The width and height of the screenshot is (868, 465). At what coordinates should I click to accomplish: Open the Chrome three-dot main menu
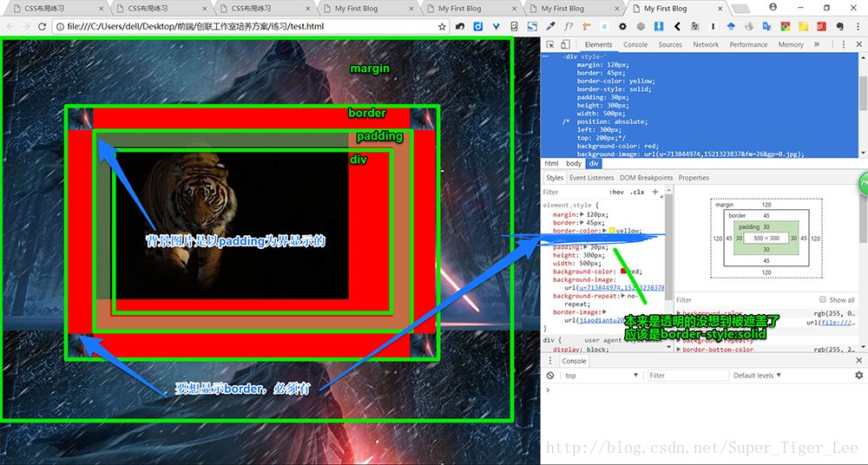coord(858,27)
